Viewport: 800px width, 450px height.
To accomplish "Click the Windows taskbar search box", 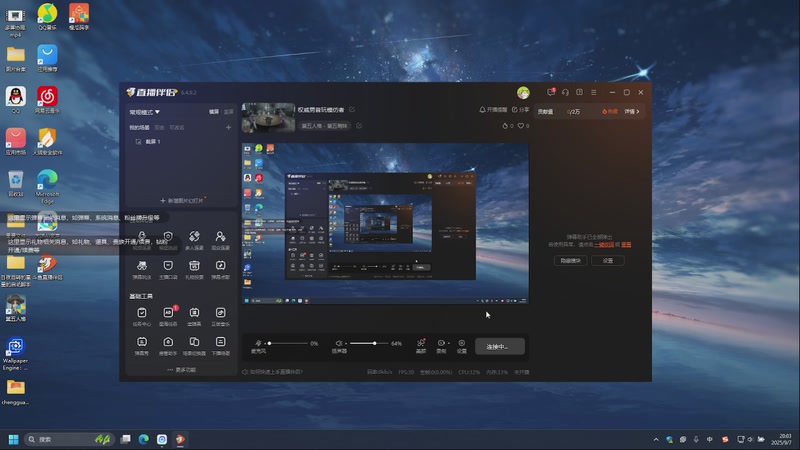I will pos(69,439).
